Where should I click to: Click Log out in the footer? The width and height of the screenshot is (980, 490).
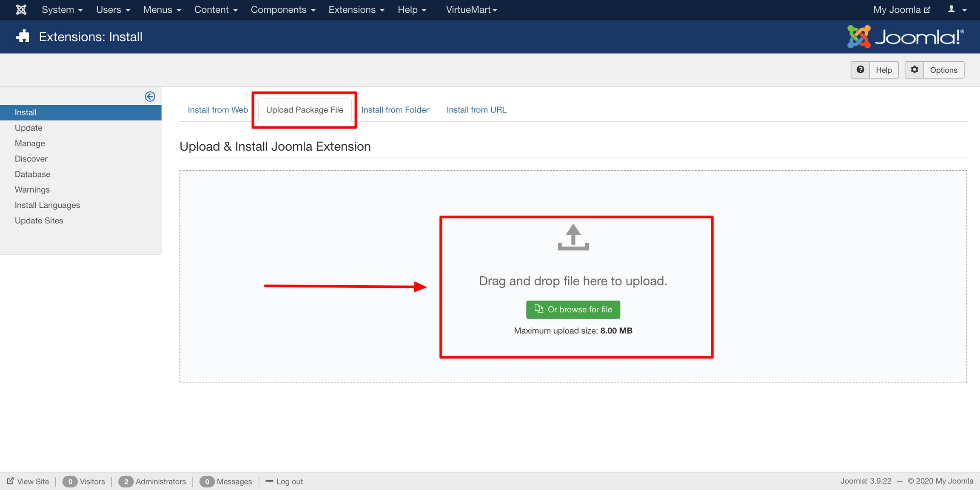289,481
